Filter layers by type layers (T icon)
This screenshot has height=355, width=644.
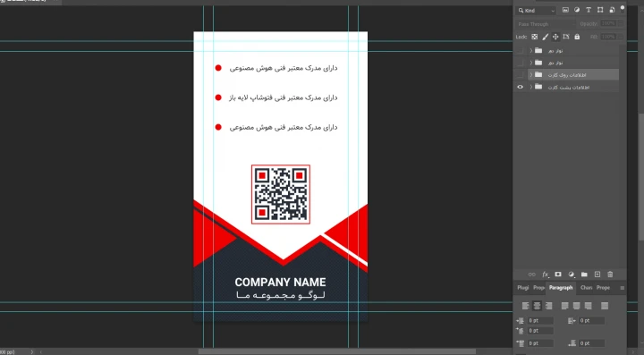(x=589, y=10)
